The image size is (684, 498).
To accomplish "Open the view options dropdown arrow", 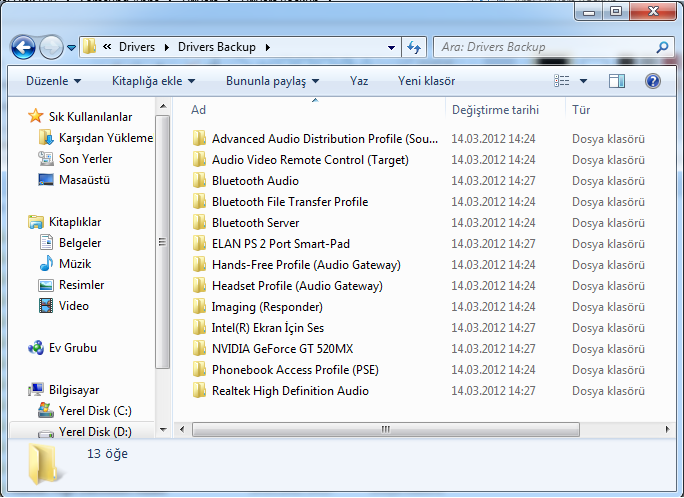I will [583, 81].
